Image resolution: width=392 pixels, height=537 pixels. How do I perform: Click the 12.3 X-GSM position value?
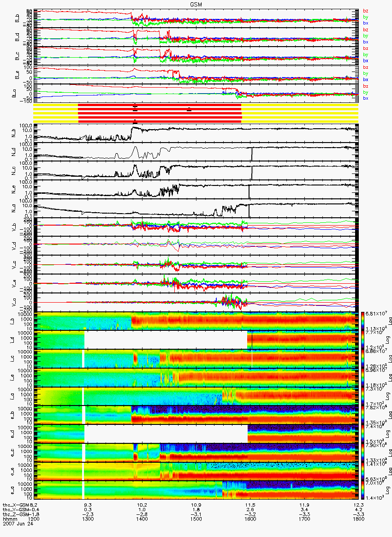pyautogui.click(x=358, y=505)
